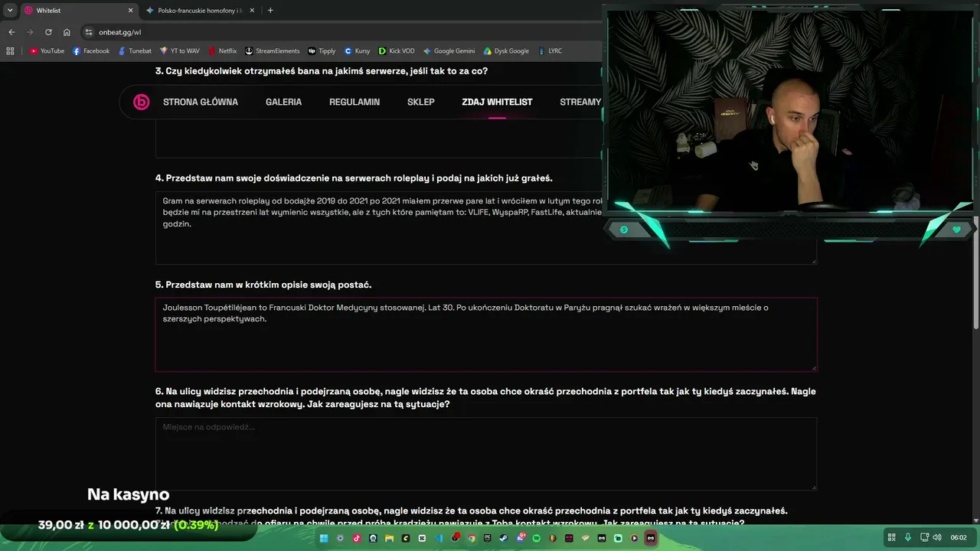Open the Facebook bookmark
Screen dimensions: 980x551
91,51
